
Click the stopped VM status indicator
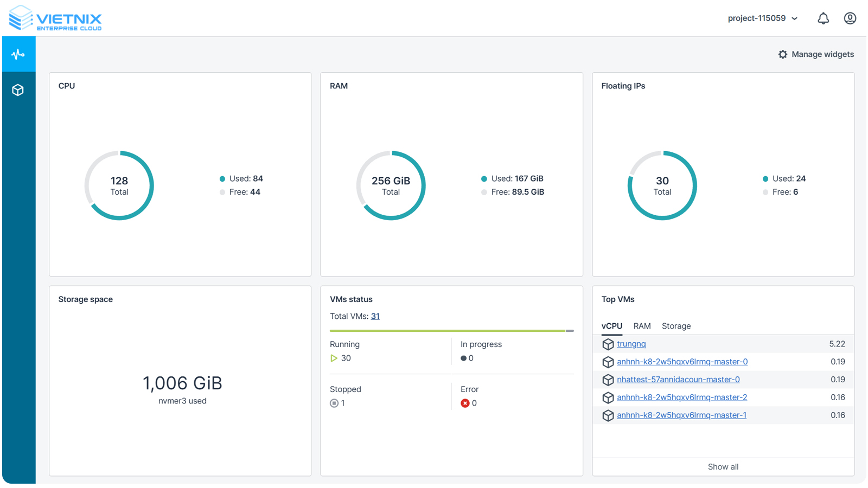pyautogui.click(x=334, y=403)
